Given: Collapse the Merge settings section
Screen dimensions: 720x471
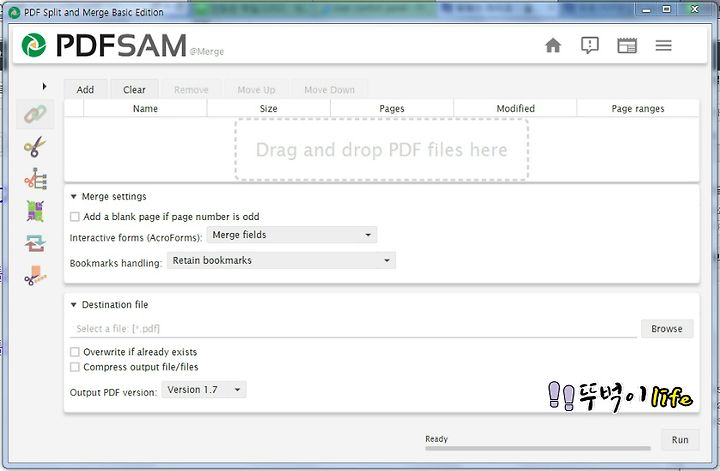Looking at the screenshot, I should (73, 196).
